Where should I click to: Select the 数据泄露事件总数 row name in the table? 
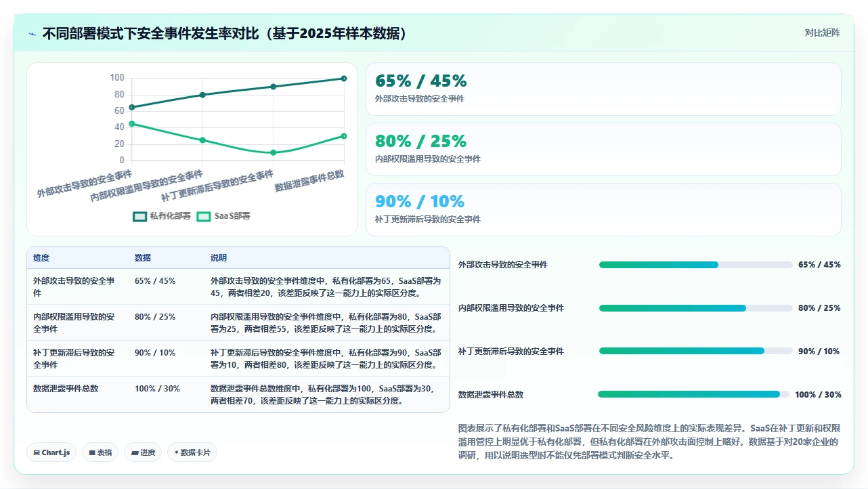(x=66, y=389)
